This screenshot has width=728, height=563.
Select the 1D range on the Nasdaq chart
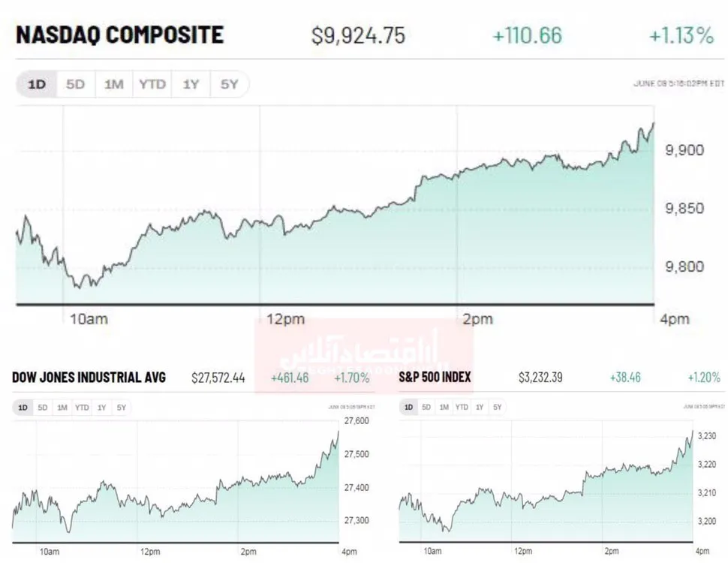(37, 84)
